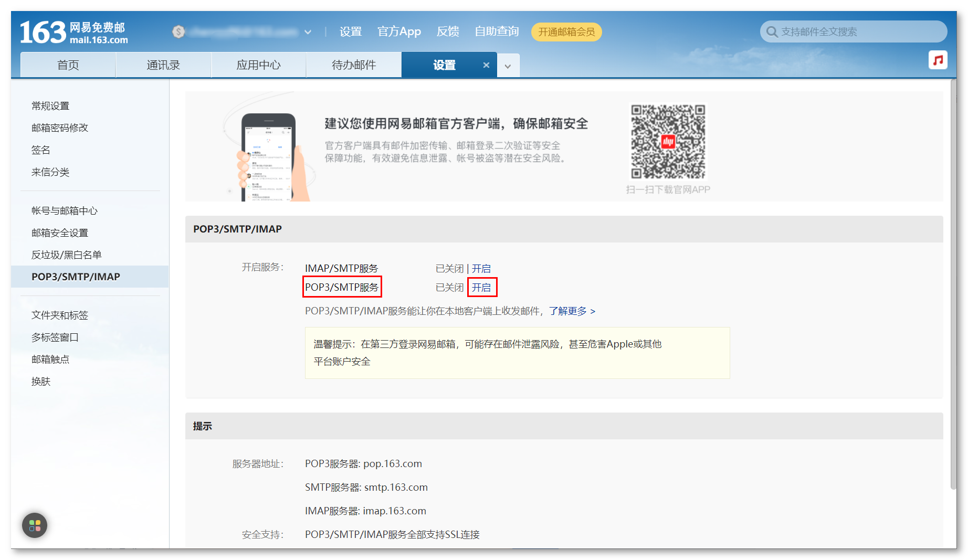
Task: Click the POP3服务器: pop.163.com text
Action: pos(363,464)
